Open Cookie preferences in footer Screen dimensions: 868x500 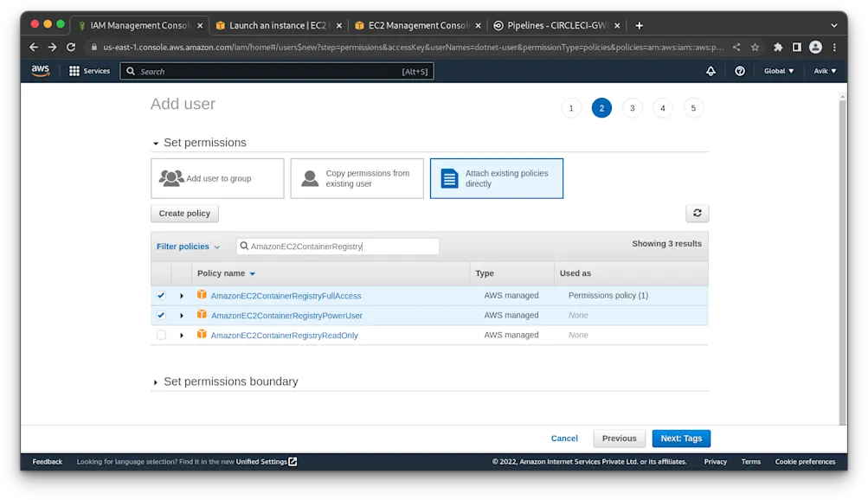coord(805,462)
